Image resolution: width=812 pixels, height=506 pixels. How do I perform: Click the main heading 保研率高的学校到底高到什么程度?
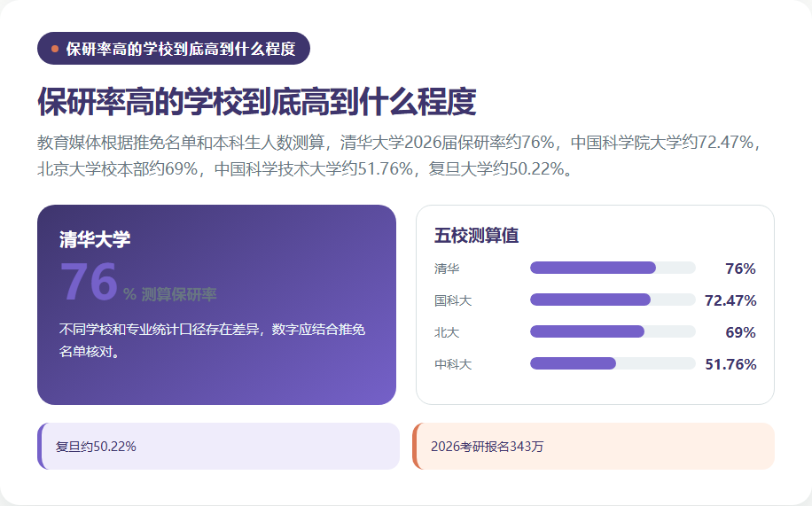pyautogui.click(x=257, y=101)
